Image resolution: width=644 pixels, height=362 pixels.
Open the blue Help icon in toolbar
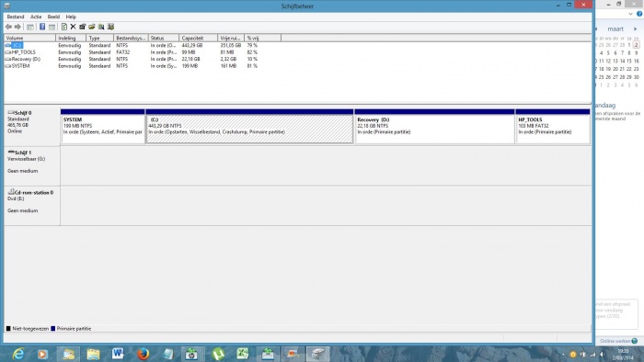[x=42, y=27]
